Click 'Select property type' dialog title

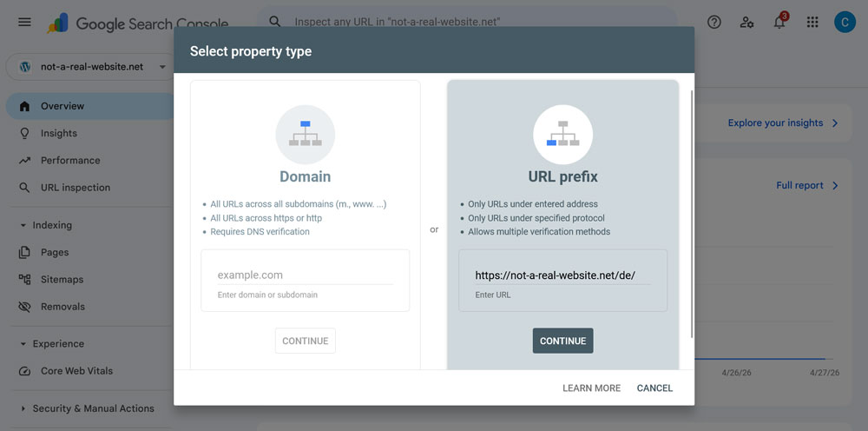(251, 51)
